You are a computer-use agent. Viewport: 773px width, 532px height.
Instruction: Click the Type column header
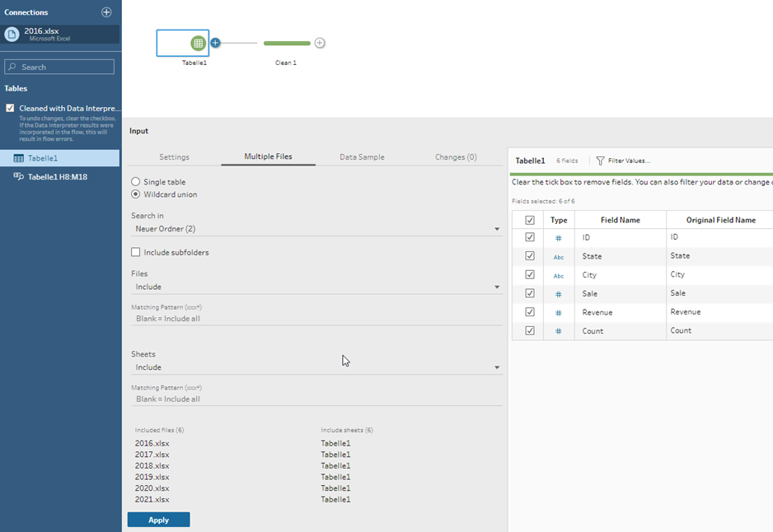tap(559, 220)
